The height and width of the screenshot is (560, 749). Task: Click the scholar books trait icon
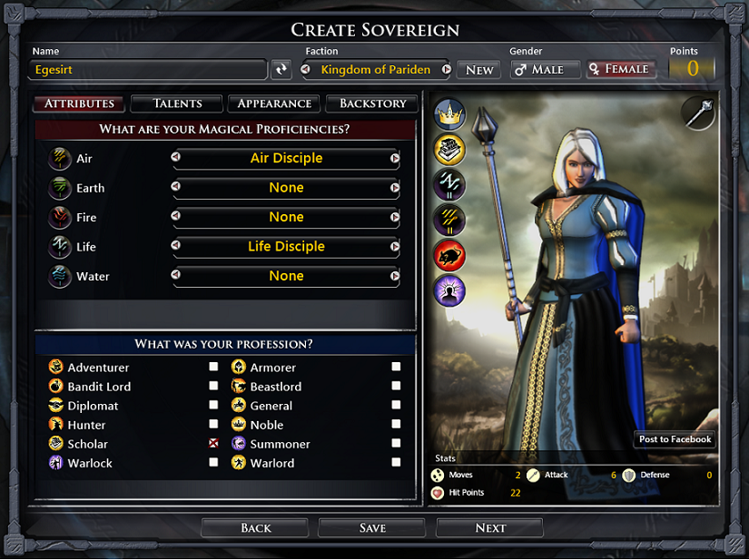(x=449, y=150)
